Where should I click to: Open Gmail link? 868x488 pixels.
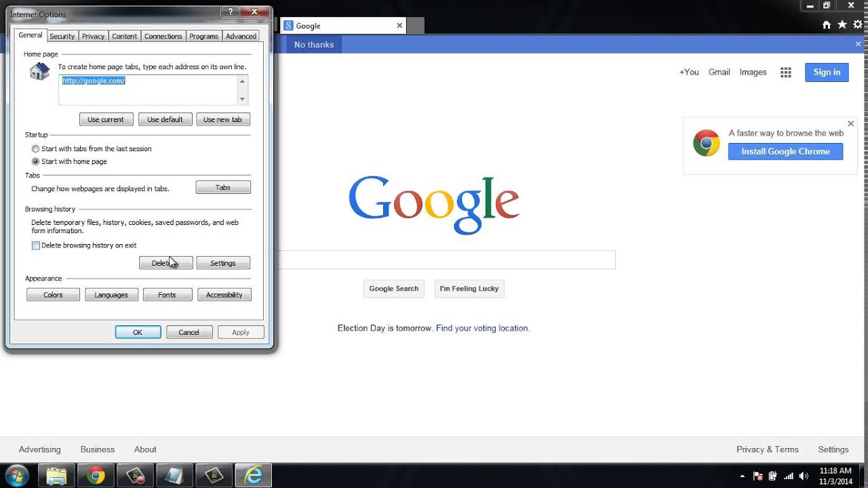coord(719,72)
